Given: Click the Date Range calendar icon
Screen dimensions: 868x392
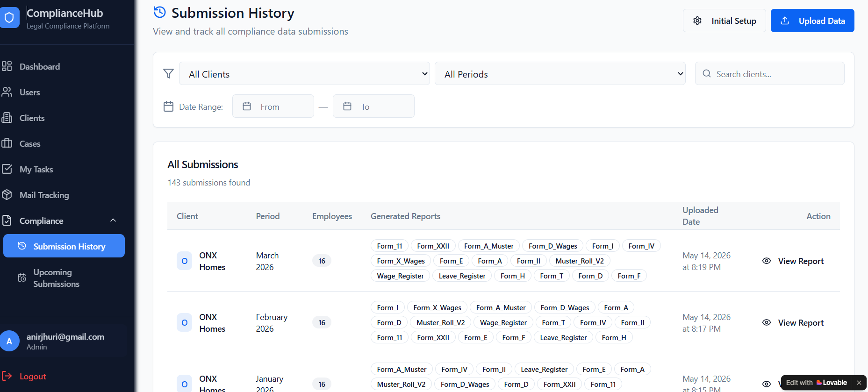Looking at the screenshot, I should 168,107.
